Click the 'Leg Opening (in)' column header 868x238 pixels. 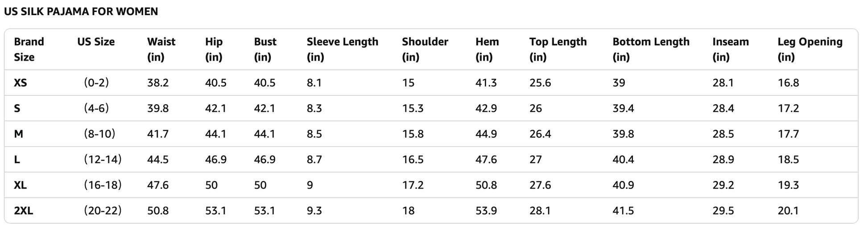810,49
